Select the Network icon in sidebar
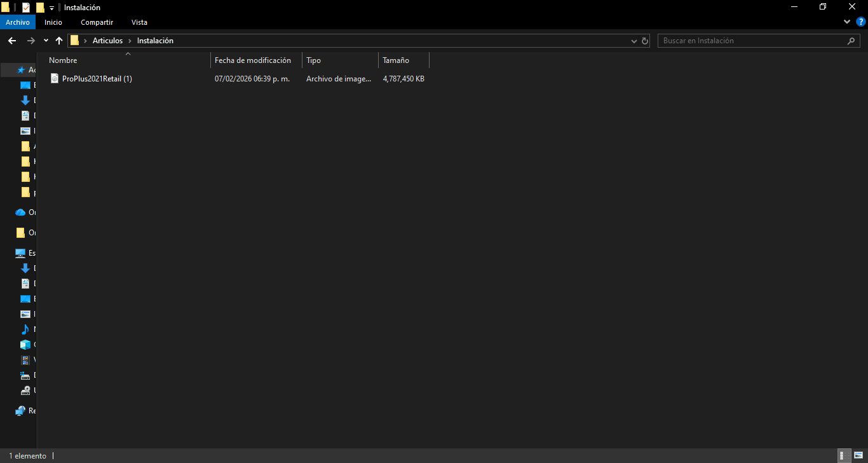This screenshot has width=868, height=463. point(20,411)
